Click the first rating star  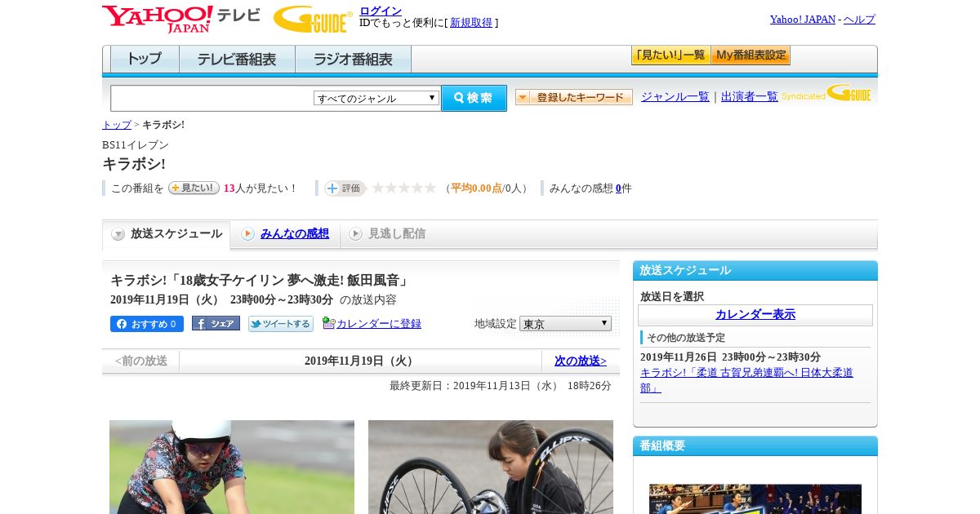pos(378,188)
